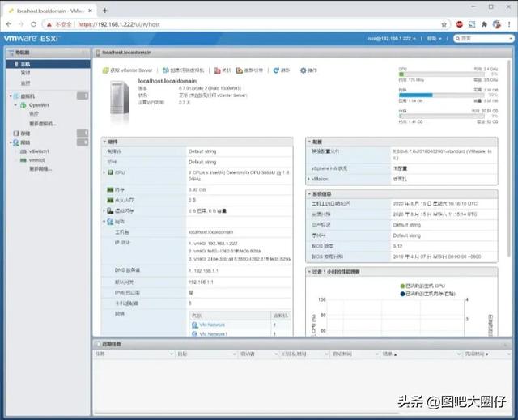
Task: Collapse the Virtual Machines tree node
Action: 11,96
